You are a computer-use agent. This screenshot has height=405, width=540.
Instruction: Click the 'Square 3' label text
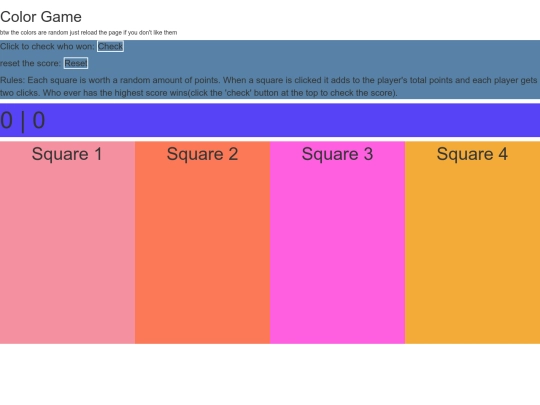pos(338,154)
